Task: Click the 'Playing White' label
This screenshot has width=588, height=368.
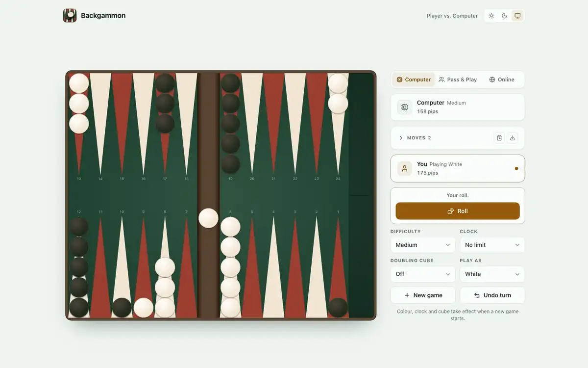Action: point(446,164)
